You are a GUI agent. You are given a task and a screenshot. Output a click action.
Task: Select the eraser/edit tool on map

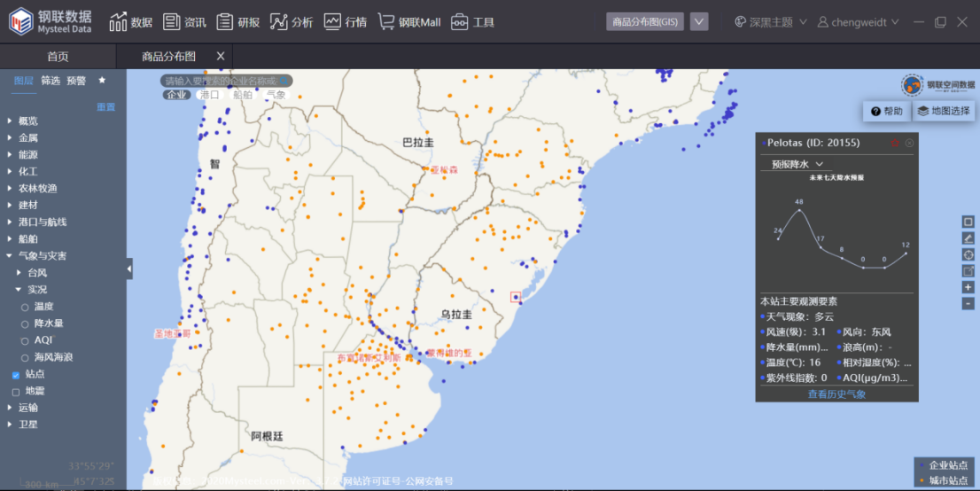point(968,238)
